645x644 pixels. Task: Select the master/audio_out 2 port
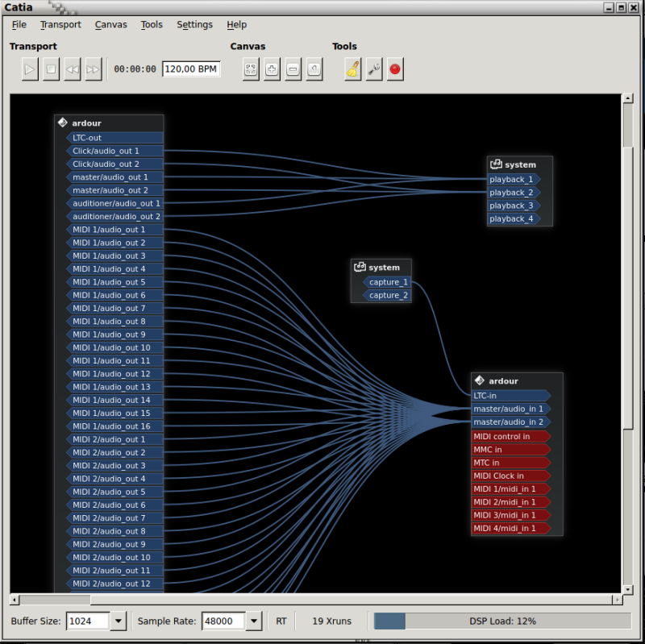[x=114, y=190]
